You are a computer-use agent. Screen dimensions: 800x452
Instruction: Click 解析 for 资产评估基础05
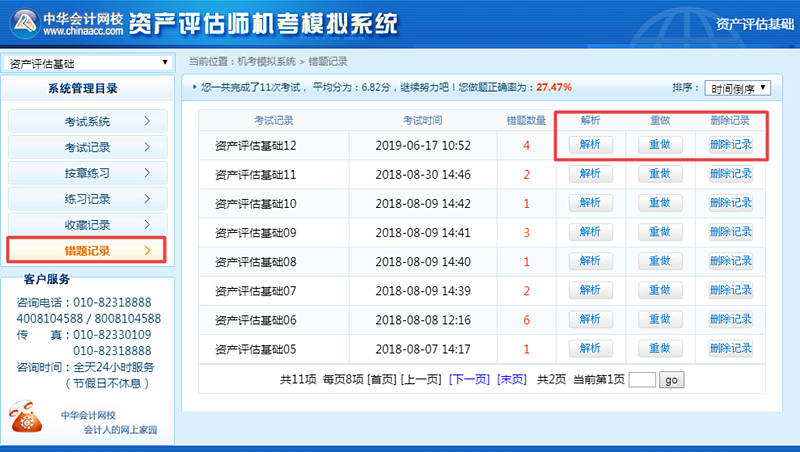pos(590,348)
